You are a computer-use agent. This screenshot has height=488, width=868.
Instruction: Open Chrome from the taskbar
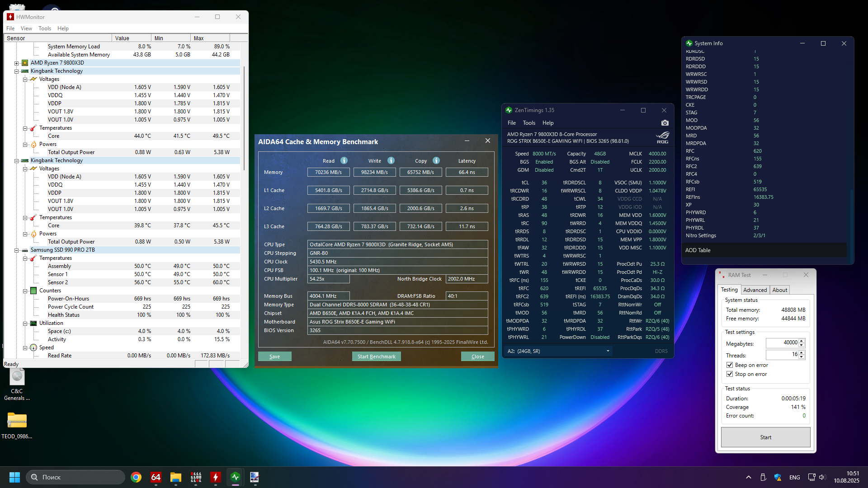136,477
